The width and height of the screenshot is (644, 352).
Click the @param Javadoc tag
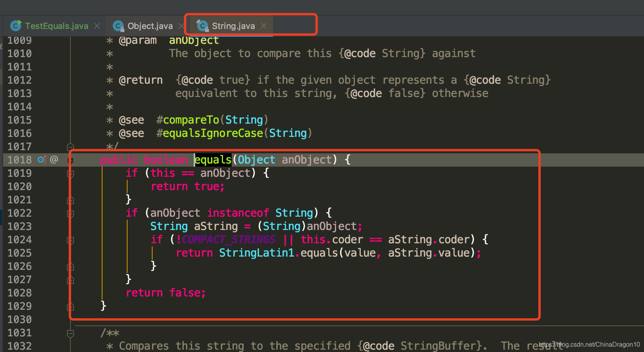tap(138, 40)
